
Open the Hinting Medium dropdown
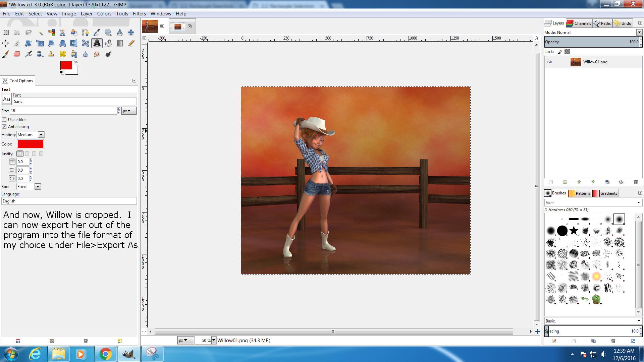pos(41,135)
